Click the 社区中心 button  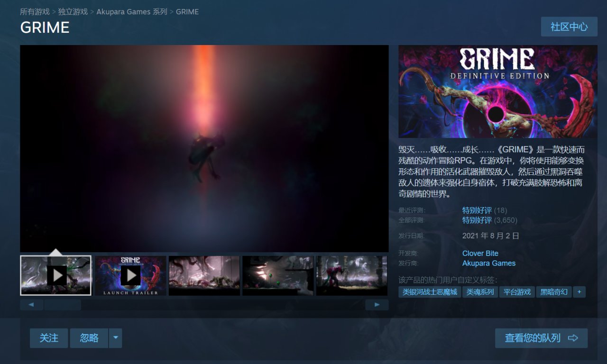pos(569,27)
